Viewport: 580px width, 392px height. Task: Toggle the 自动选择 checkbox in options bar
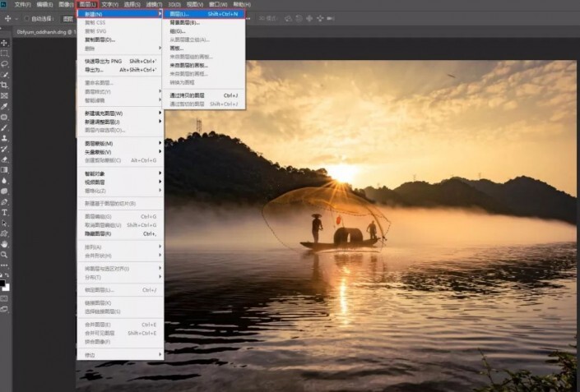click(x=26, y=18)
